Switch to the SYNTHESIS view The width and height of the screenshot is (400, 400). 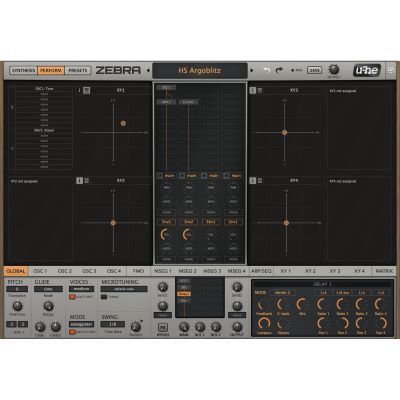pos(23,70)
